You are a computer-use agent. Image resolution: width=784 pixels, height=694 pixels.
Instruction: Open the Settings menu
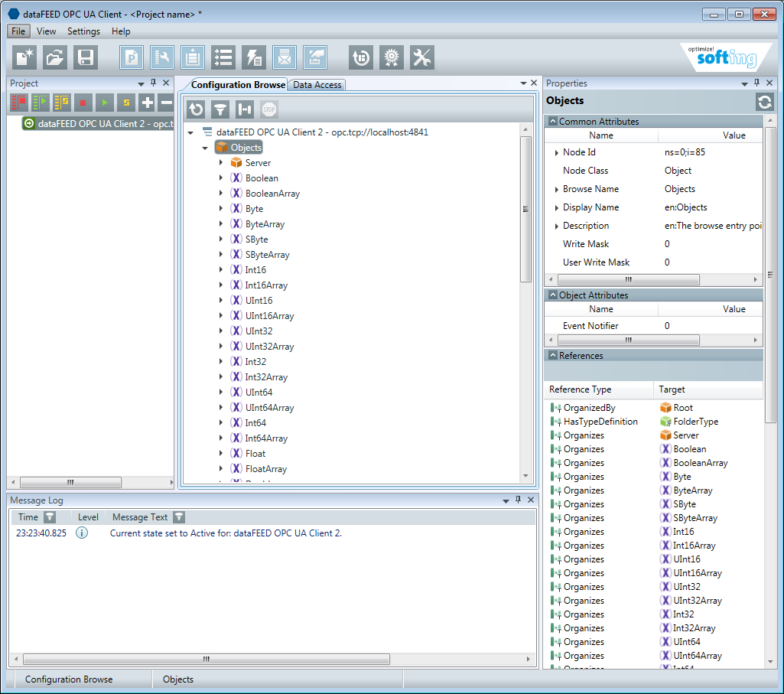[83, 31]
